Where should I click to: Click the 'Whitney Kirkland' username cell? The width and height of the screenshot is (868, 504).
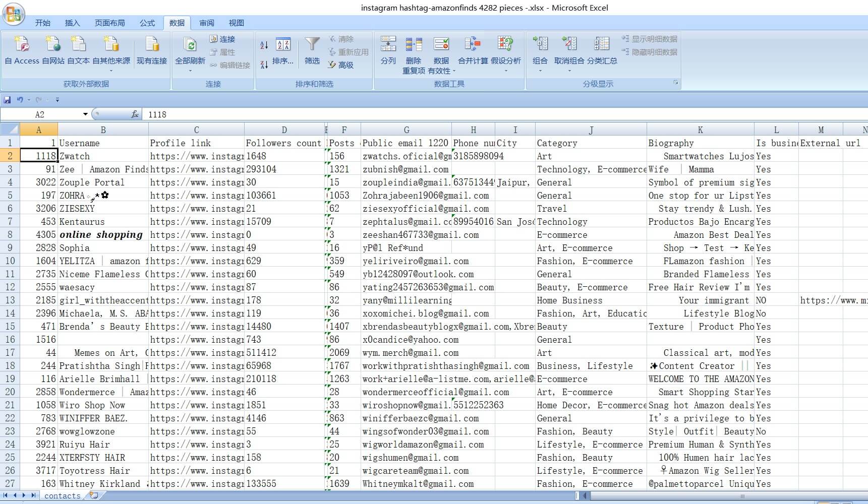click(103, 484)
